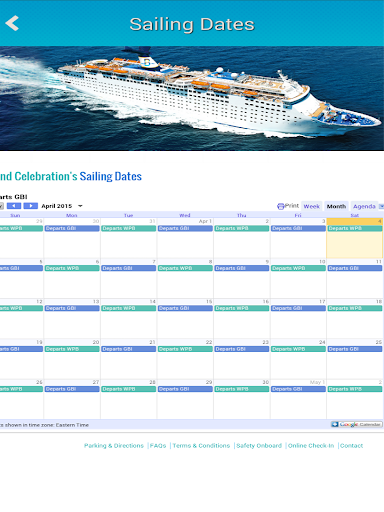Open Departs WPB event on April 2
Screen dimensions: 384x512
tap(242, 228)
